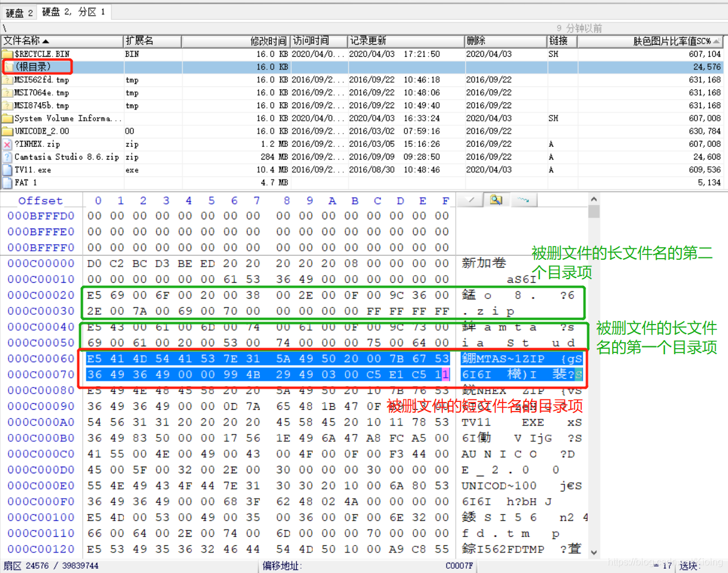The width and height of the screenshot is (728, 573).
Task: Click the System Volume Information folder icon
Action: pos(7,118)
